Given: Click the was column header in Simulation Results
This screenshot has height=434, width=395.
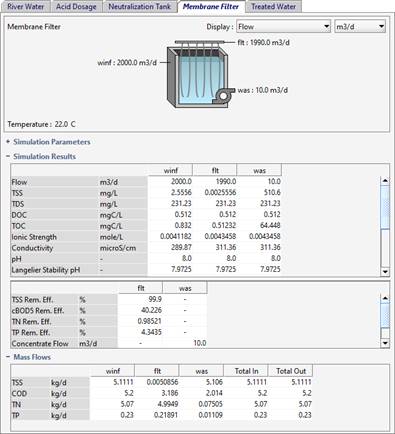Looking at the screenshot, I should (259, 170).
